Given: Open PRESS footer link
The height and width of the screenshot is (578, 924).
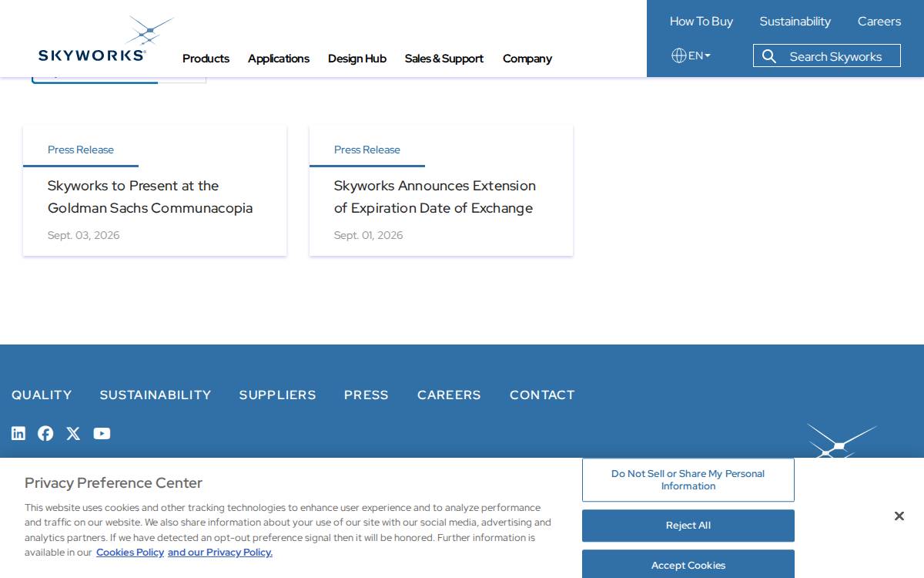Looking at the screenshot, I should pyautogui.click(x=367, y=395).
